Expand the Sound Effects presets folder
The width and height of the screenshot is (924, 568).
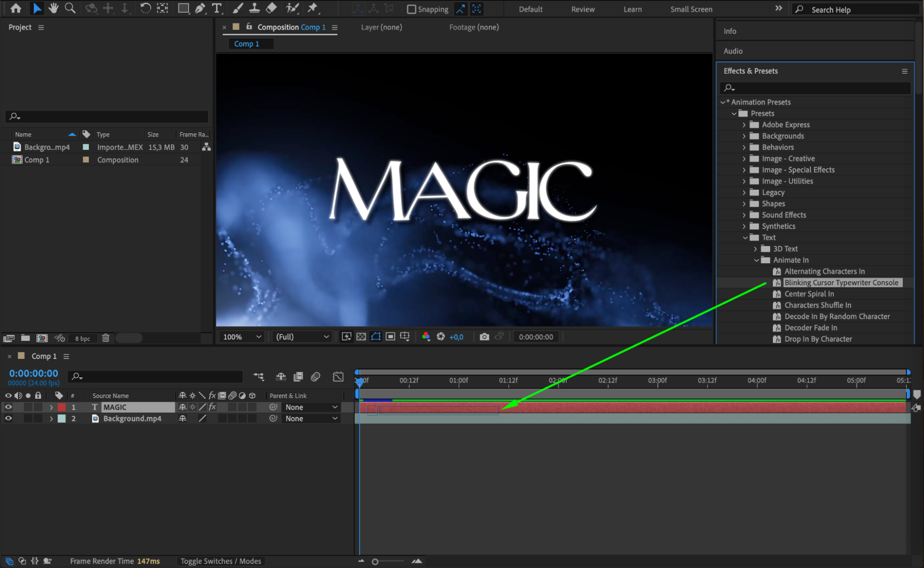point(744,215)
